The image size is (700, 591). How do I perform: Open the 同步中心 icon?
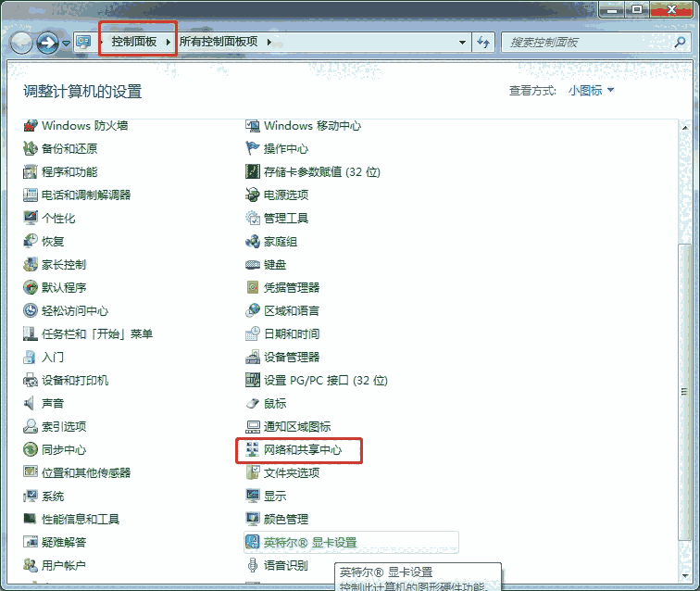coord(30,450)
